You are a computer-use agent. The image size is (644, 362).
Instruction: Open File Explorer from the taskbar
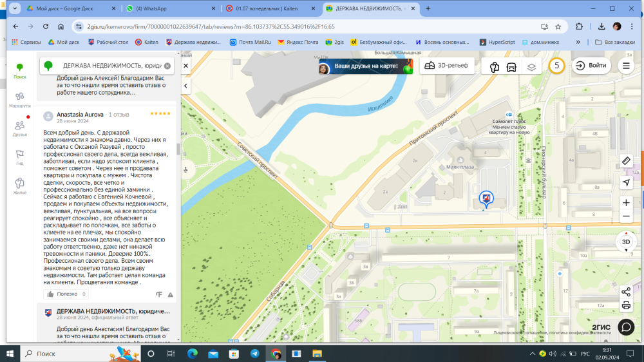pos(317,354)
